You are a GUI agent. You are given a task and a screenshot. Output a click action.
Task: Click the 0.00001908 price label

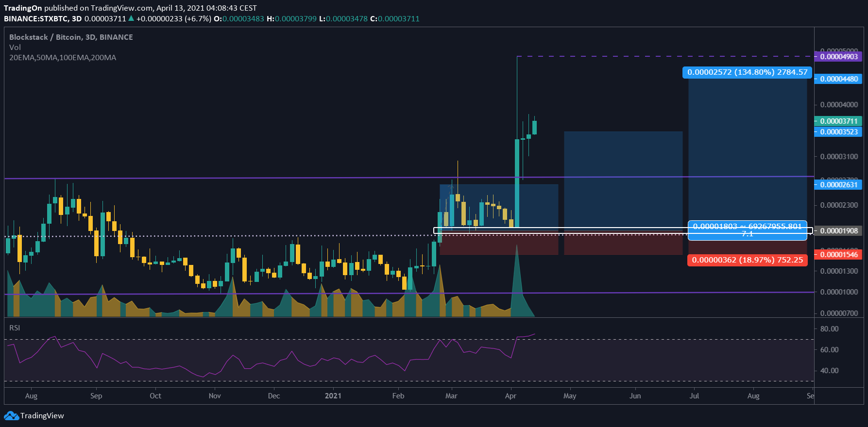click(838, 231)
